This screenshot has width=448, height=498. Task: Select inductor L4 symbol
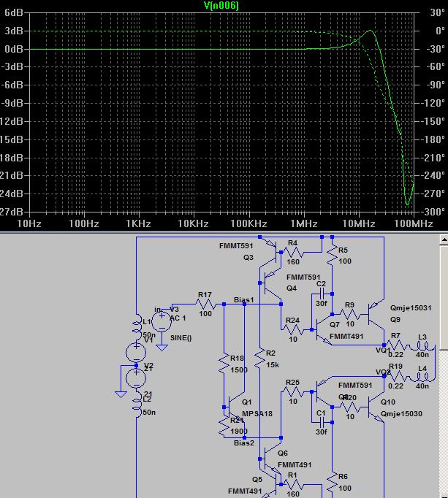tap(423, 377)
